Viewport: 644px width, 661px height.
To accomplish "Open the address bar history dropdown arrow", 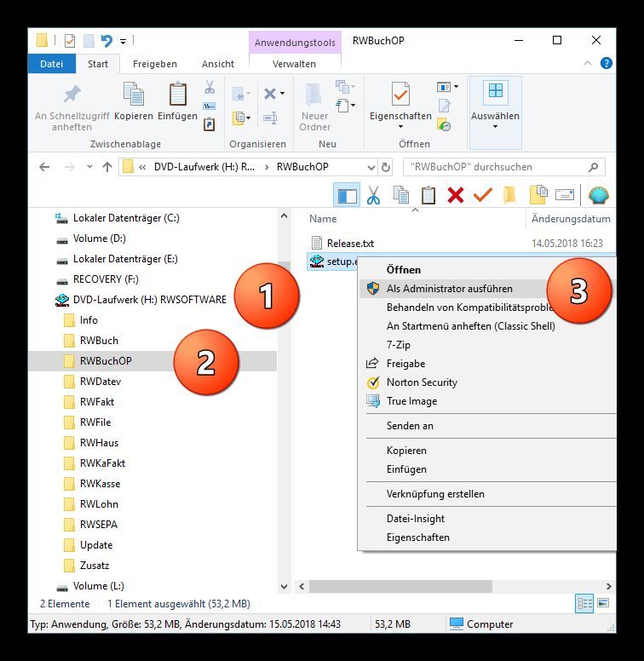I will [x=371, y=167].
